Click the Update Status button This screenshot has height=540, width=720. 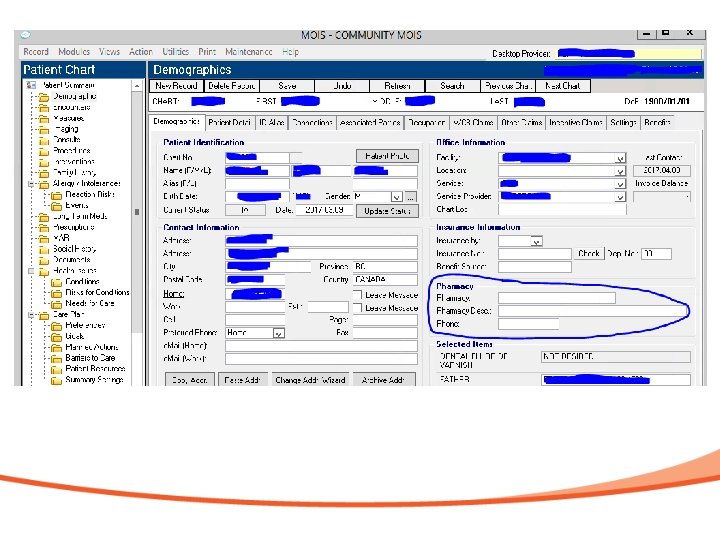(x=387, y=211)
